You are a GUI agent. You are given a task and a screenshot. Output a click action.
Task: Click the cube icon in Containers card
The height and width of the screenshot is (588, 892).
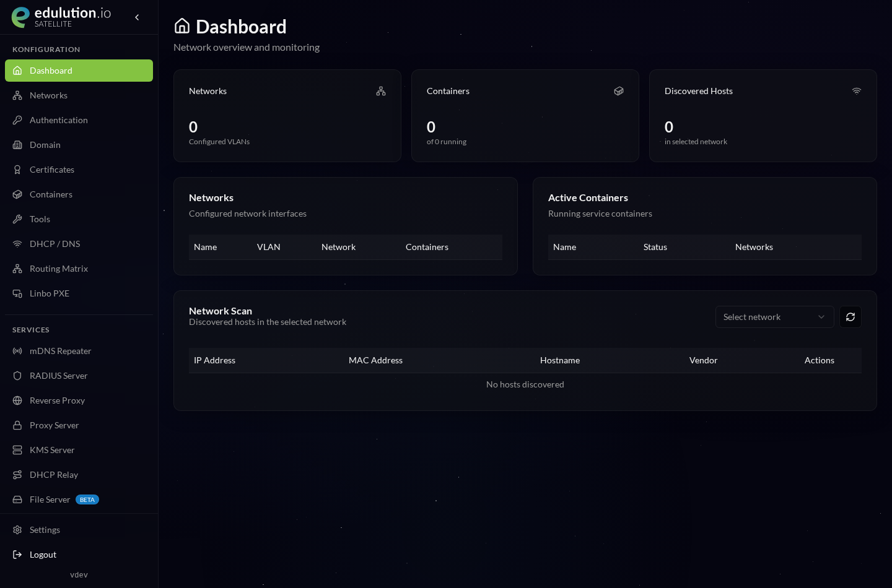[x=619, y=91]
